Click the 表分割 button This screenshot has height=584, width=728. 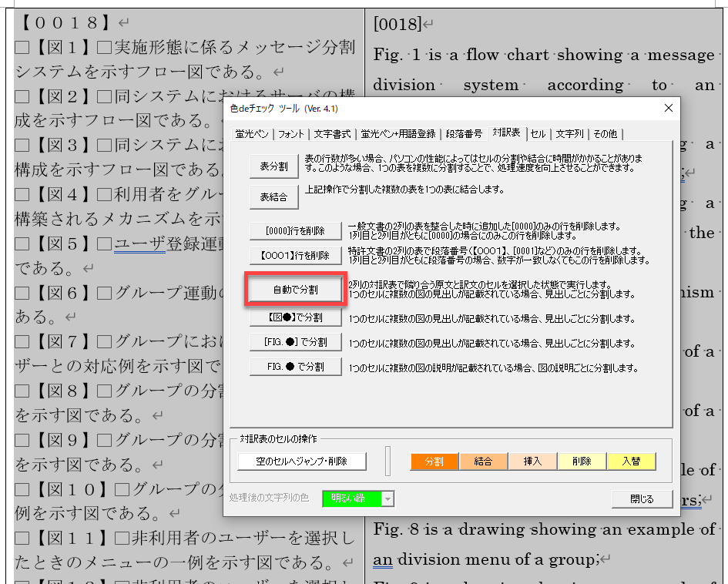coord(273,166)
